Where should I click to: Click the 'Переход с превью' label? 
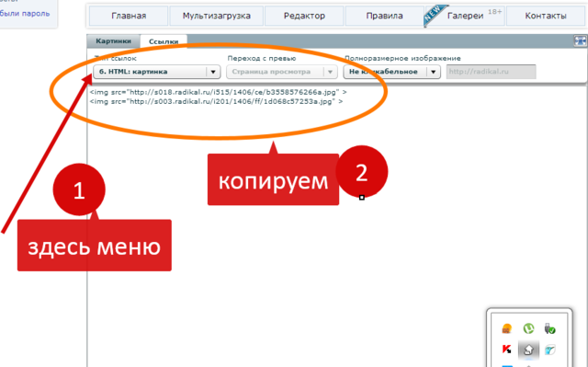262,58
